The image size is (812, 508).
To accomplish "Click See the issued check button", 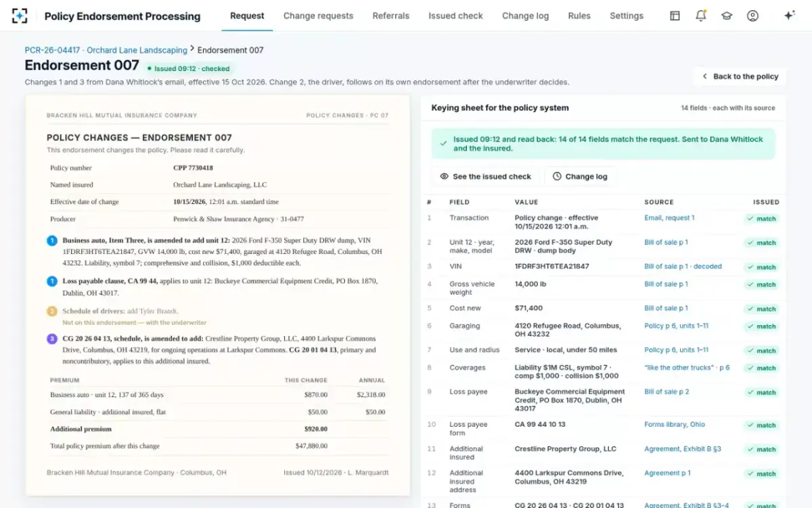I will tap(485, 176).
